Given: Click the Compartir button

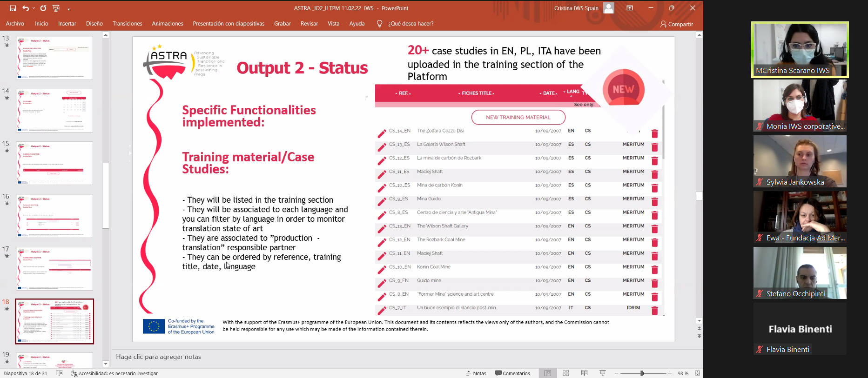Looking at the screenshot, I should click(676, 24).
